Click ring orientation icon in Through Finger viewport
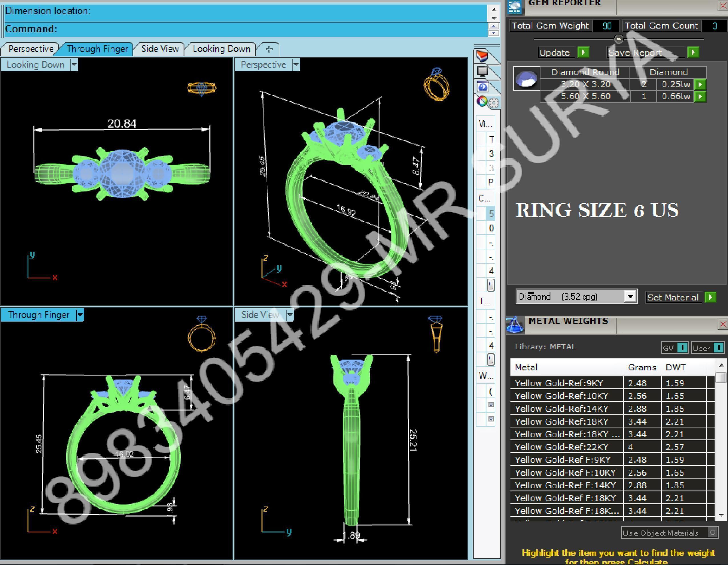 point(202,334)
